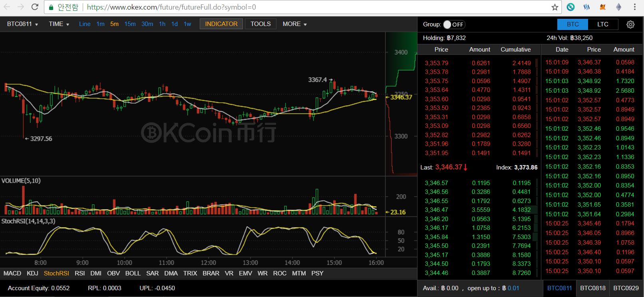This screenshot has height=297, width=644.
Task: Select the DMA indicator
Action: click(x=171, y=273)
